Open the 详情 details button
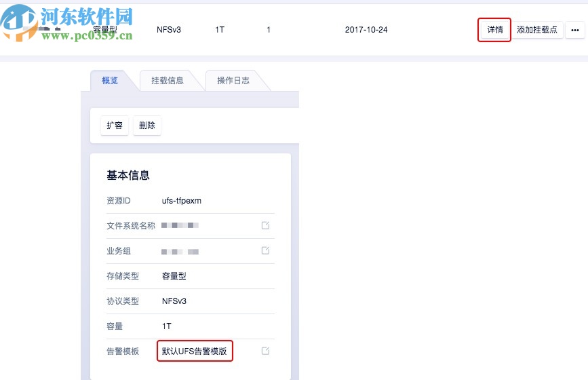 (494, 30)
